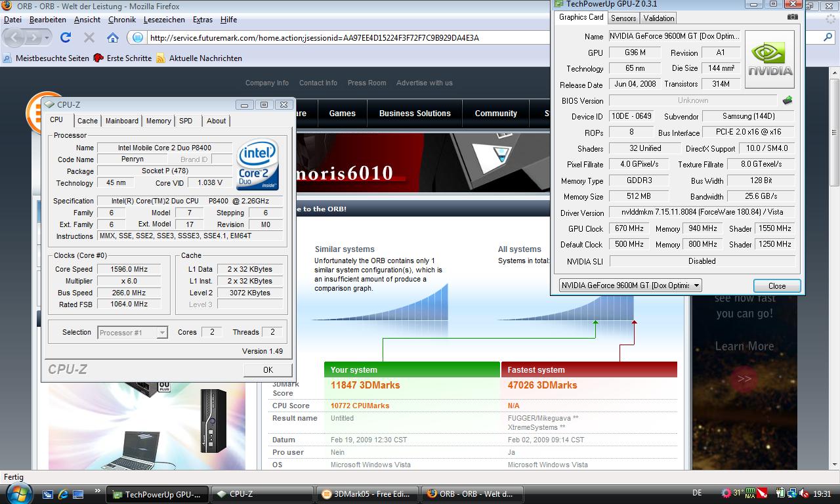Open the GPU selection dropdown in GPU-Z

[x=630, y=285]
